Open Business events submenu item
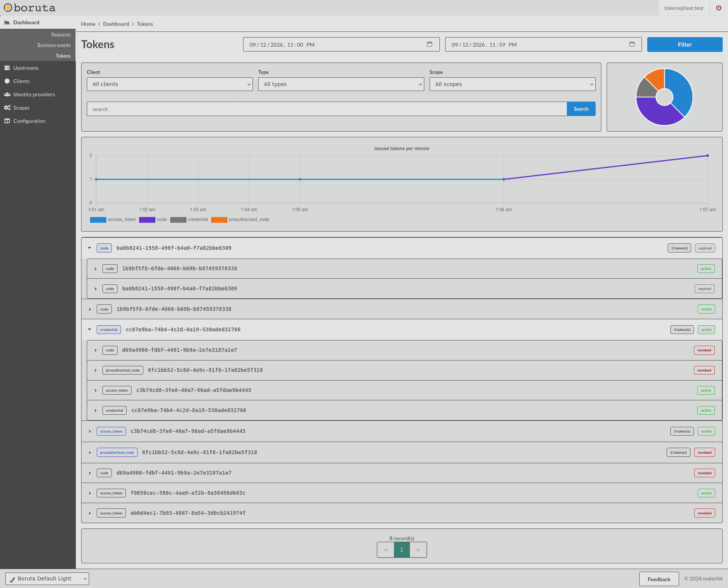Image resolution: width=728 pixels, height=588 pixels. (54, 45)
